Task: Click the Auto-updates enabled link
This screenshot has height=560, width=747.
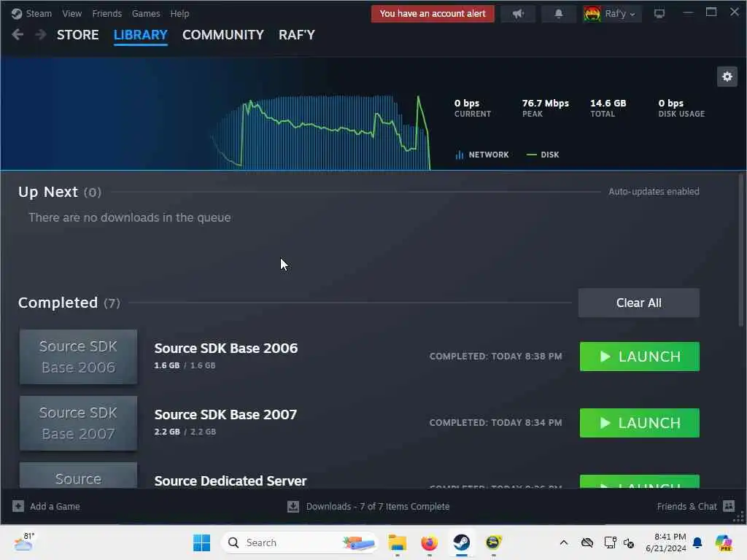Action: [654, 192]
